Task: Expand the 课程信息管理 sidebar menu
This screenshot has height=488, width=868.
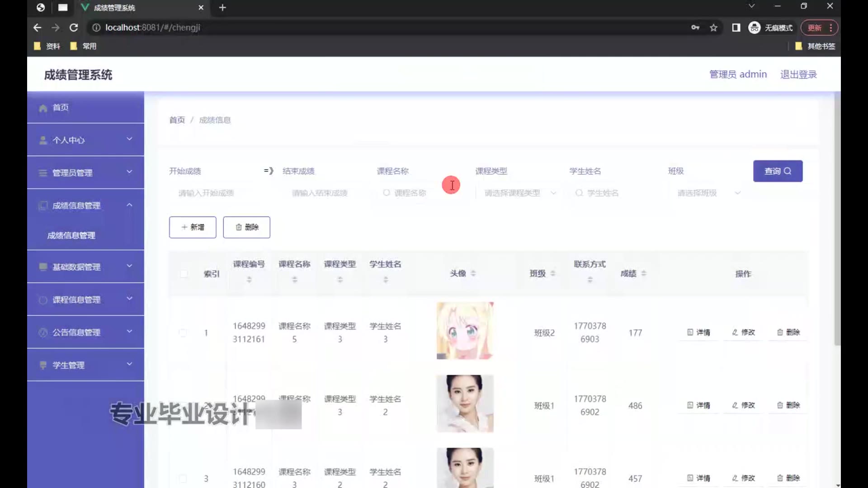Action: coord(85,299)
